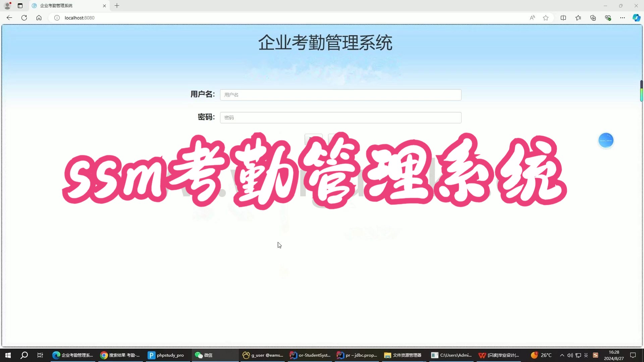Expand hidden icons in the system tray
The image size is (644, 362).
562,355
